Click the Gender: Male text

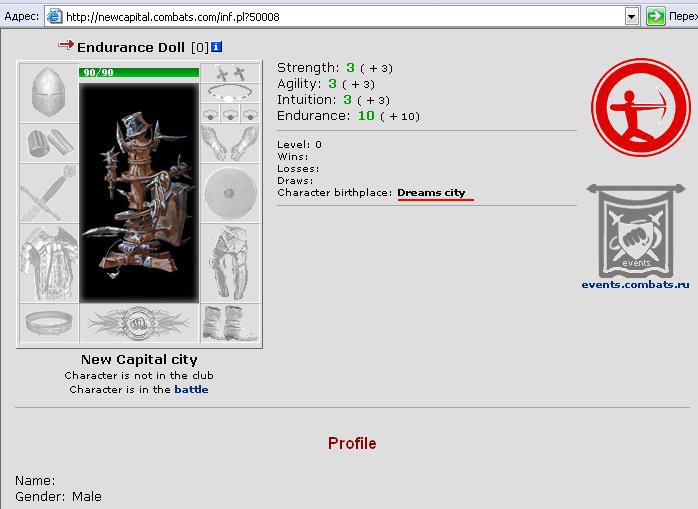tap(58, 497)
